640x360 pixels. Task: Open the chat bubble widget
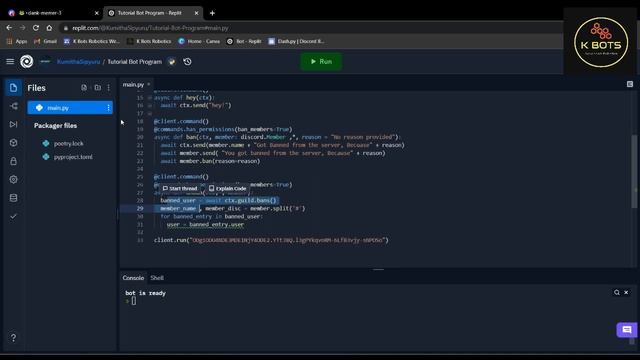[x=627, y=330]
